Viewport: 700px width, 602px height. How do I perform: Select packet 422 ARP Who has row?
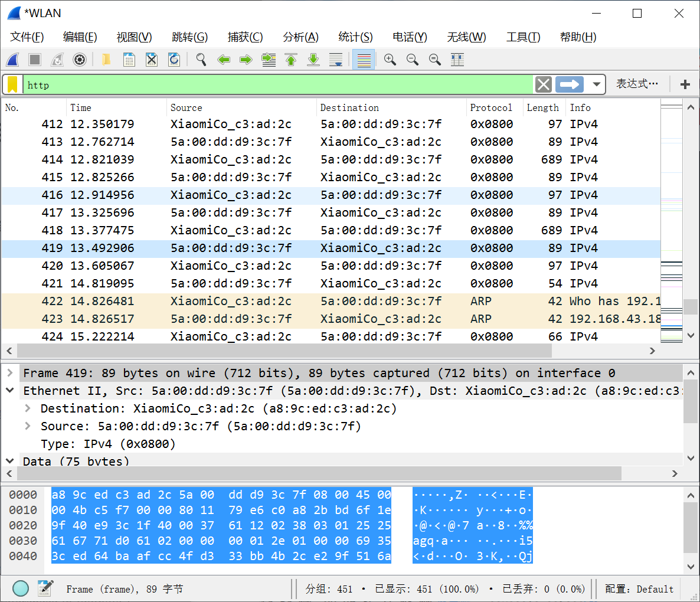[331, 301]
